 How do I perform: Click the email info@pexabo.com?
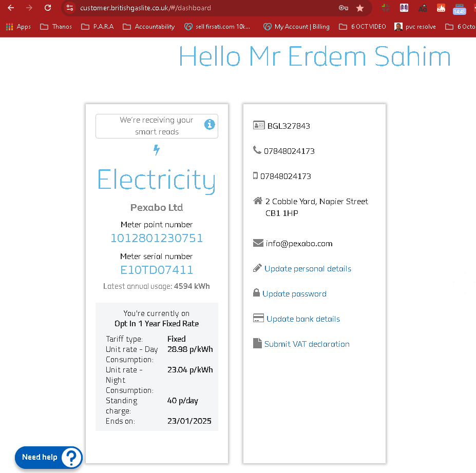(x=299, y=244)
